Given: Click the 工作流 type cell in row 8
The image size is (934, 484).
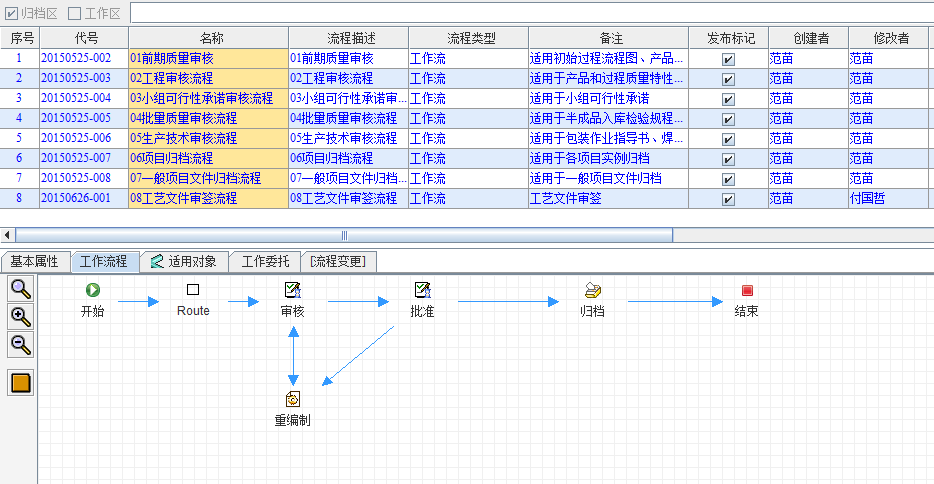Looking at the screenshot, I should (x=468, y=198).
